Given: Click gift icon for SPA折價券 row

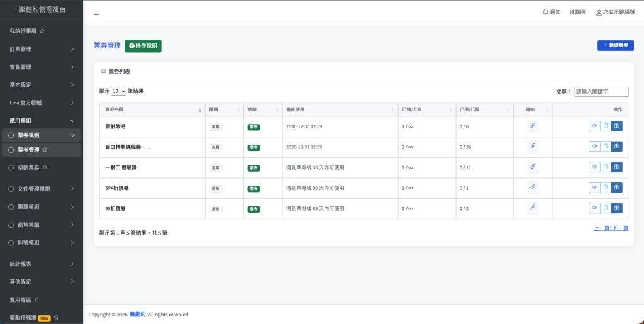Looking at the screenshot, I should point(616,187).
